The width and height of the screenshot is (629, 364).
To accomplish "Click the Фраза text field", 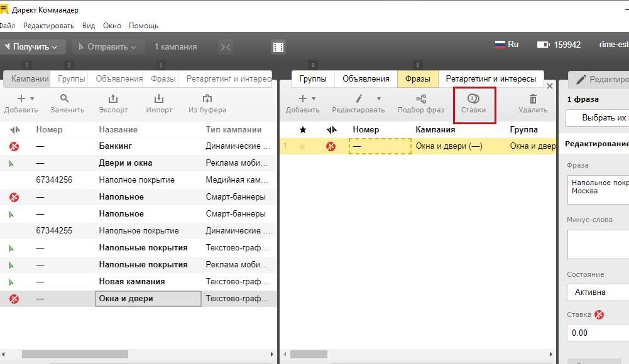I will [x=598, y=190].
